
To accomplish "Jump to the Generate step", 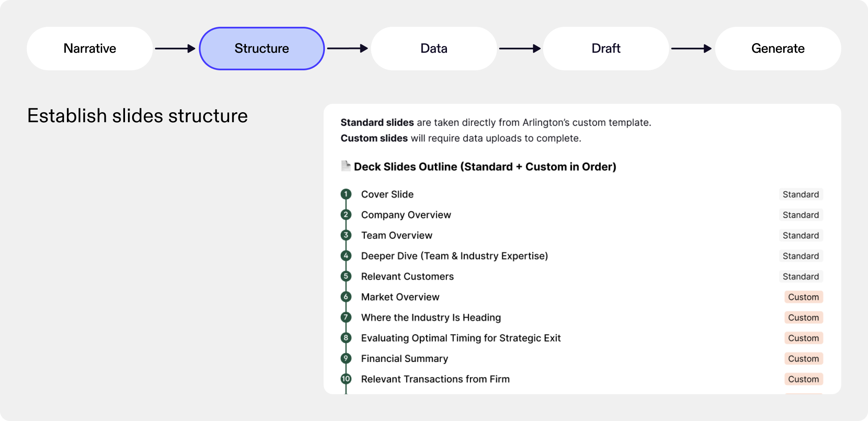I will 778,49.
